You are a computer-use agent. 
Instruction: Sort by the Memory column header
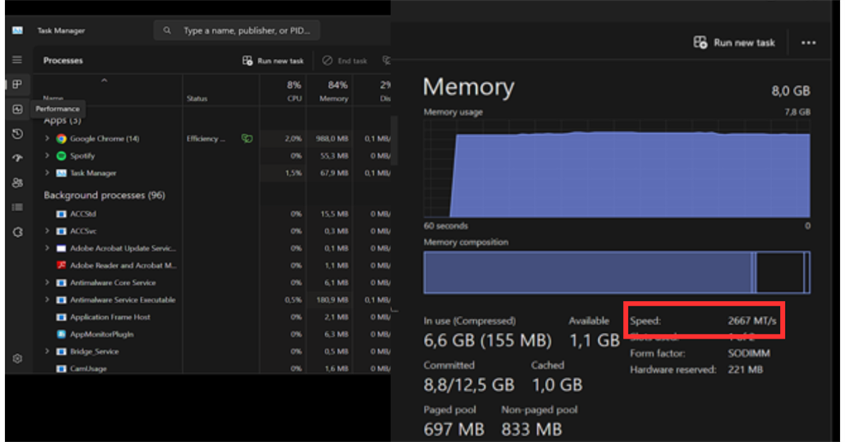click(x=334, y=99)
